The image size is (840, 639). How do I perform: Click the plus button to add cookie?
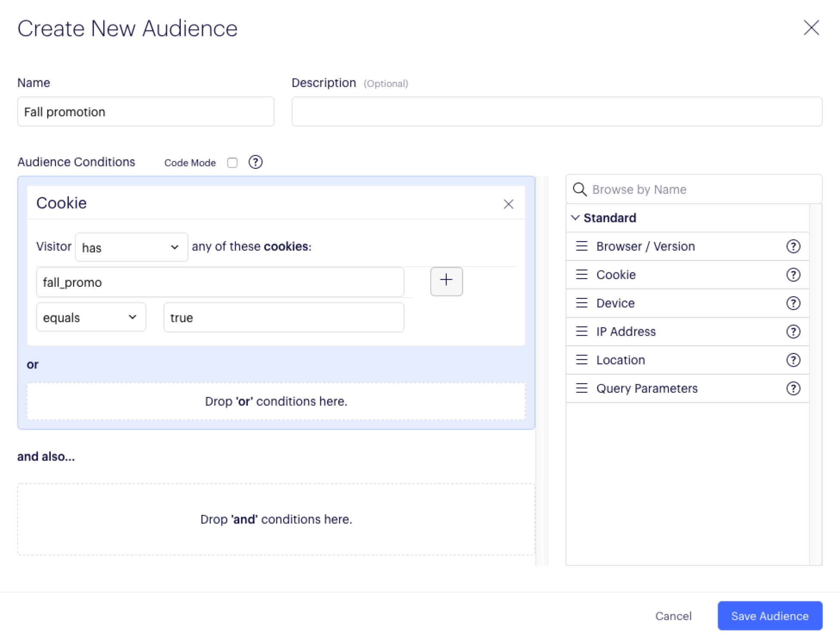click(x=446, y=281)
